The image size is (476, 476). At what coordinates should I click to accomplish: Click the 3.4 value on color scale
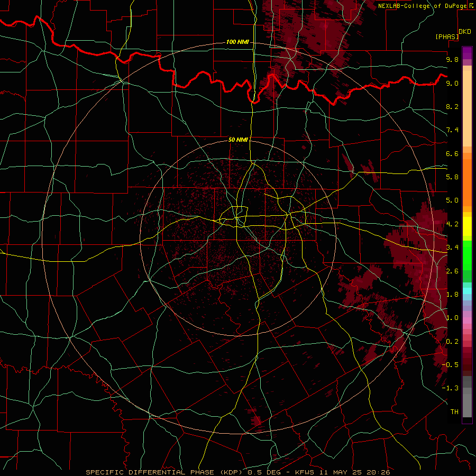tap(452, 248)
